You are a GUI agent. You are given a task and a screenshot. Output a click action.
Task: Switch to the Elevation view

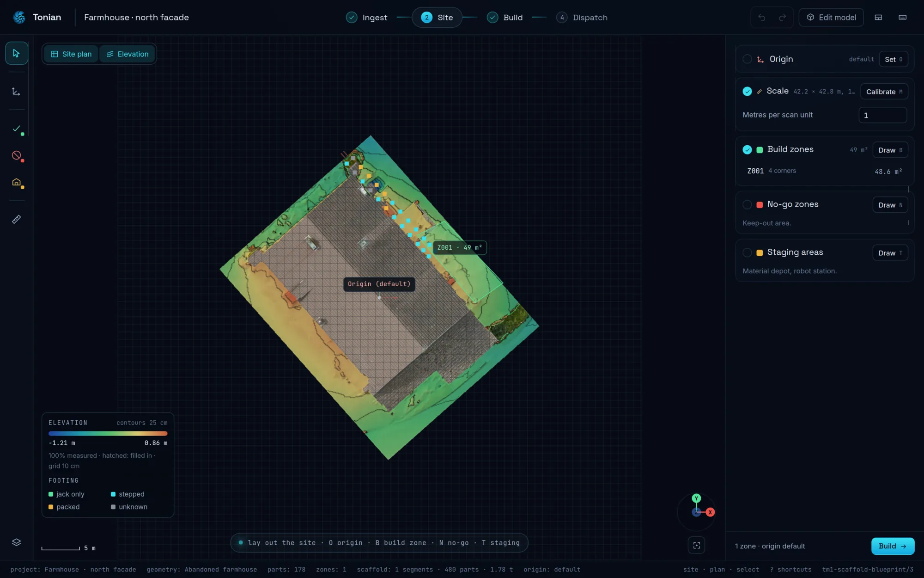128,54
